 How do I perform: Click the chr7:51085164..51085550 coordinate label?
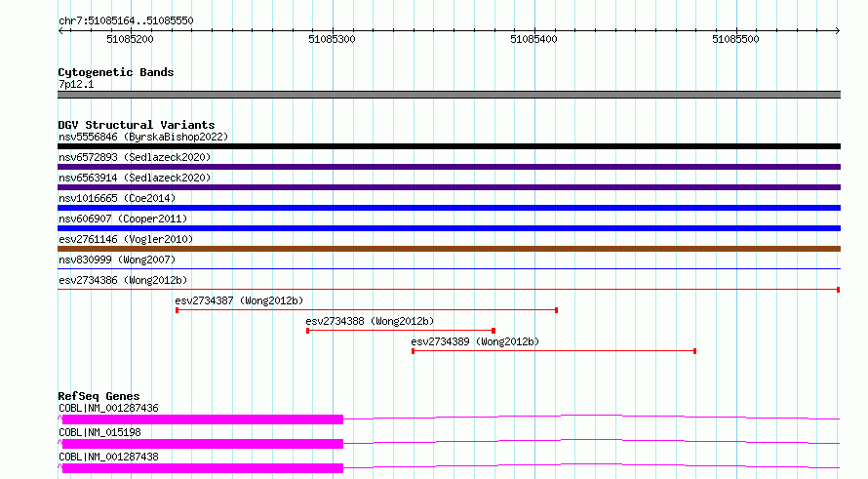click(x=126, y=21)
